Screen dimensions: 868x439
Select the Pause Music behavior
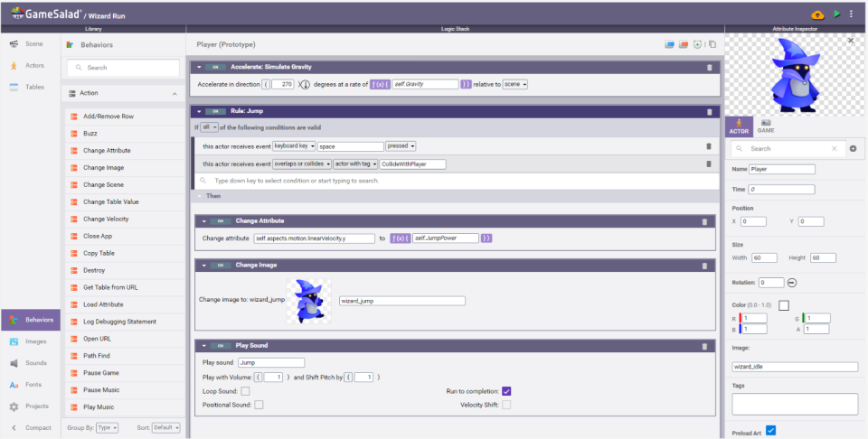[124, 390]
